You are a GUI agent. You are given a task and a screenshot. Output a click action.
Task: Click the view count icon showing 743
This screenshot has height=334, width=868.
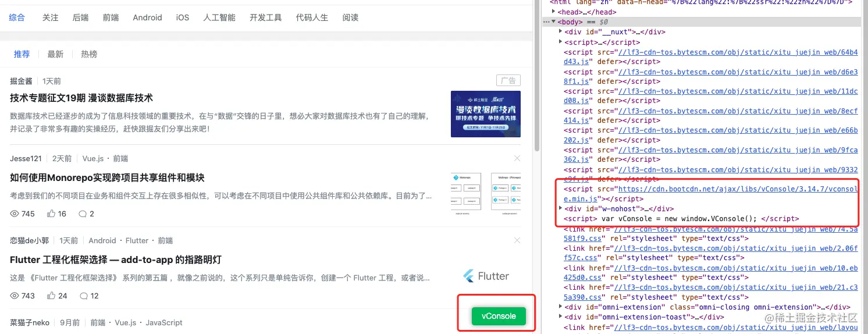15,296
